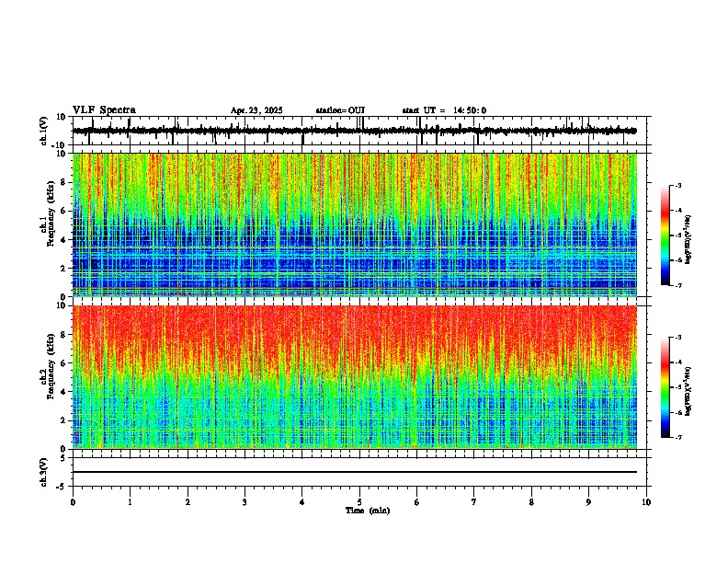Click the ch.1 color bar log(PSD) label
This screenshot has width=728, height=563.
click(x=688, y=240)
